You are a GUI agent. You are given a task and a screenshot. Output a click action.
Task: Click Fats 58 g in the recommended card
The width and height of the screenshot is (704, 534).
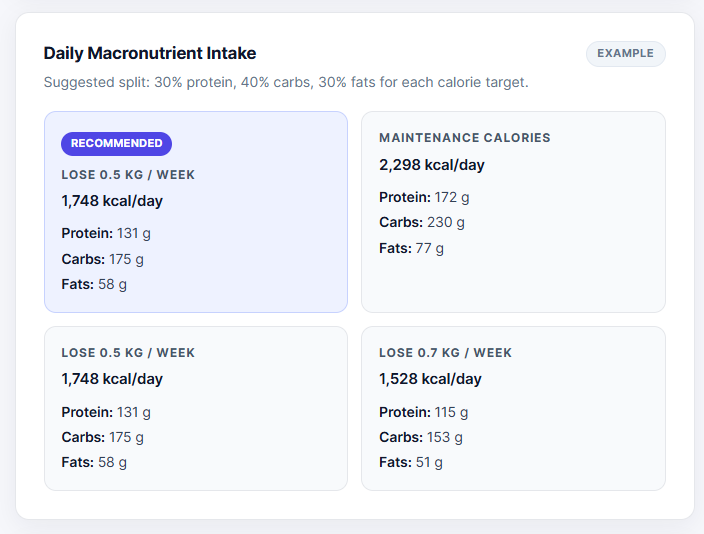[94, 285]
